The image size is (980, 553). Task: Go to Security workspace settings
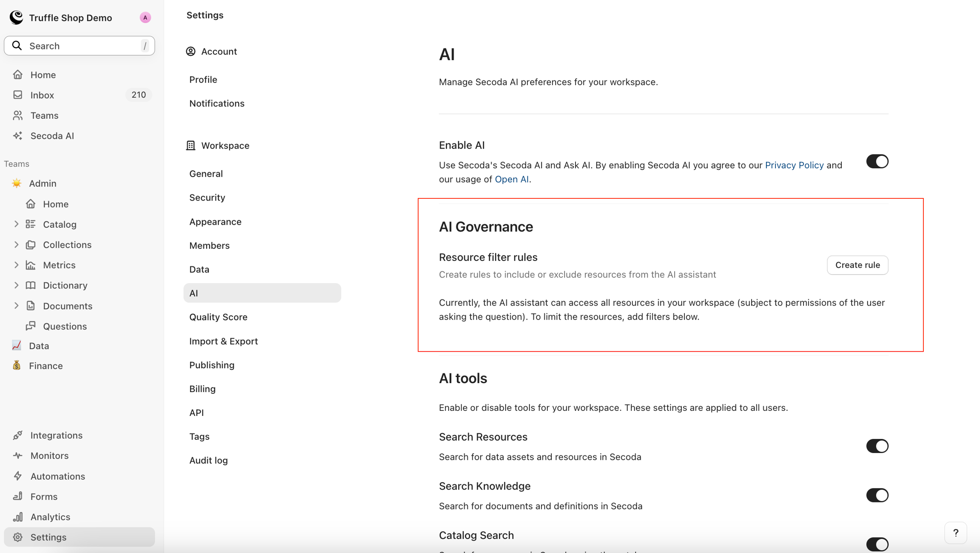point(207,198)
